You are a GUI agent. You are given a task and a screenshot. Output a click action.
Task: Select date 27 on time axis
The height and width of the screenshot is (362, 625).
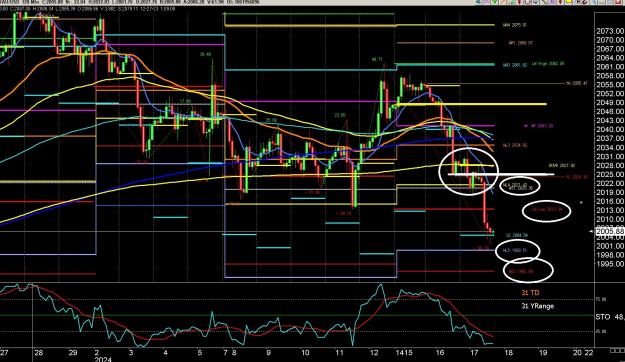pos(4,353)
